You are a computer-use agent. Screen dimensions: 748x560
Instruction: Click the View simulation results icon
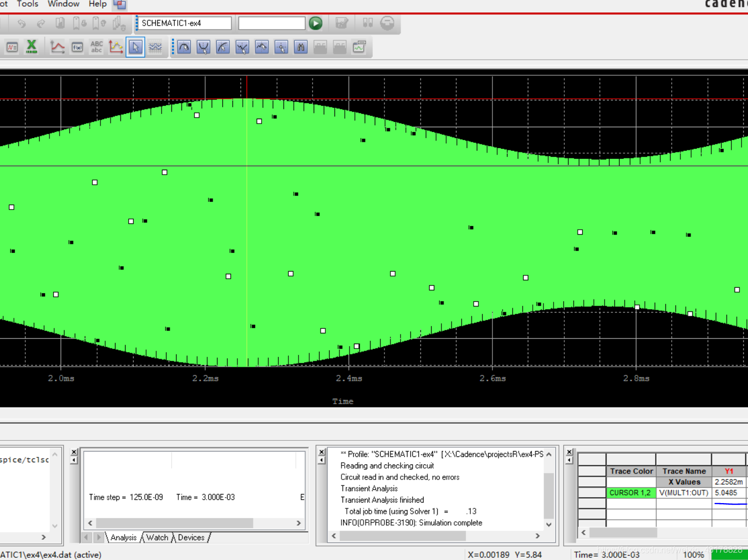342,23
